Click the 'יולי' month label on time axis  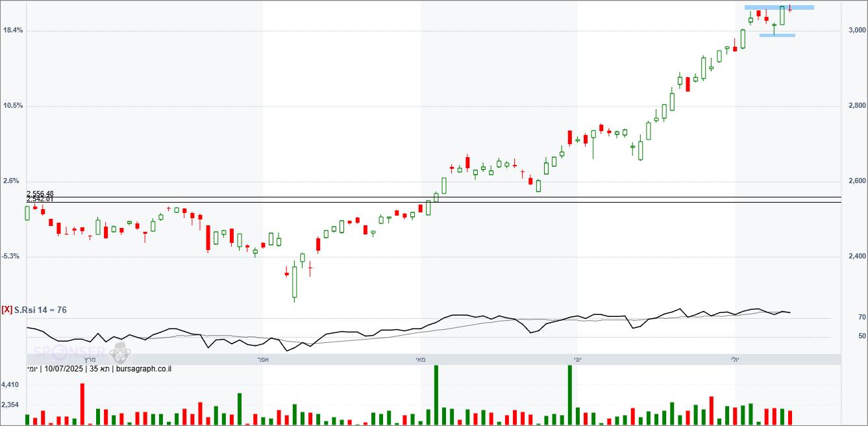[735, 359]
